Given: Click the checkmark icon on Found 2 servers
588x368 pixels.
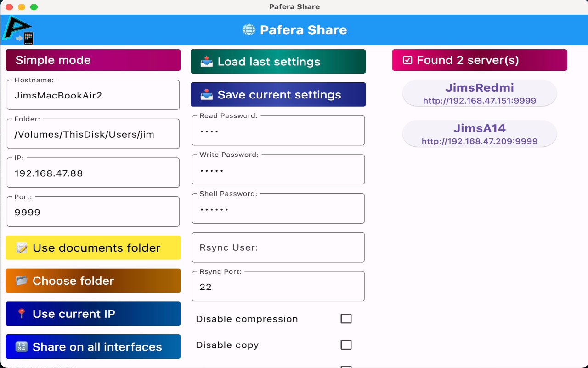Looking at the screenshot, I should 407,60.
